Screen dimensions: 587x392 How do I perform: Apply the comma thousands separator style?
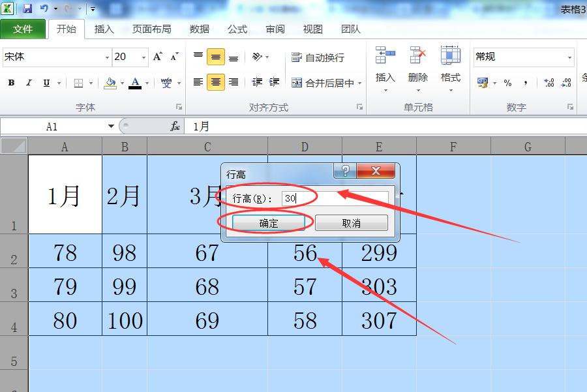tap(526, 83)
